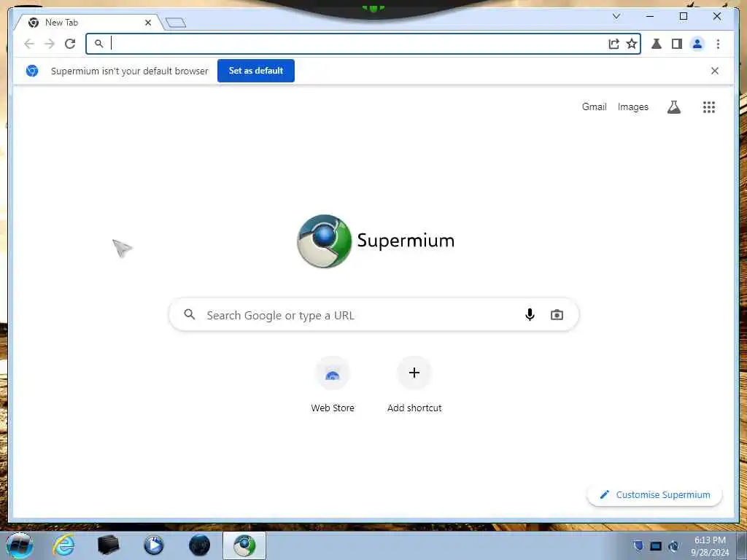
Task: Select the Supermium taskbar button
Action: click(244, 545)
